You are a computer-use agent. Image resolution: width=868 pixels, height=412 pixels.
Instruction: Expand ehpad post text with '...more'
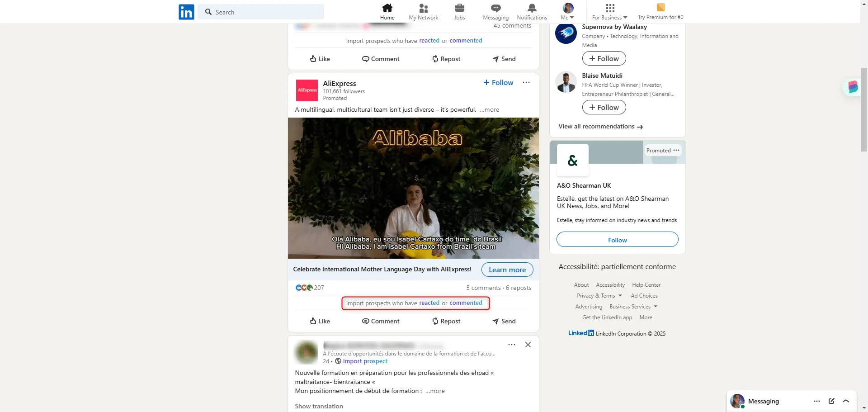pyautogui.click(x=435, y=391)
